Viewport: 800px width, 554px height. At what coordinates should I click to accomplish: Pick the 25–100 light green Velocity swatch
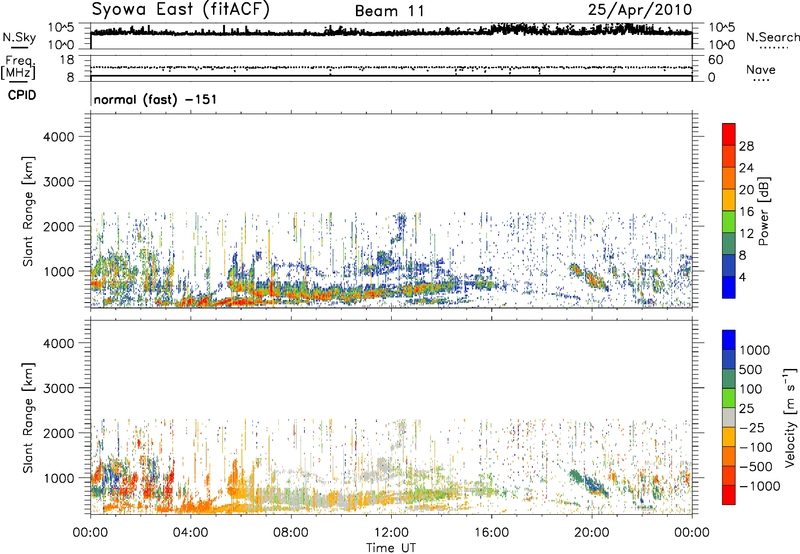[x=729, y=398]
